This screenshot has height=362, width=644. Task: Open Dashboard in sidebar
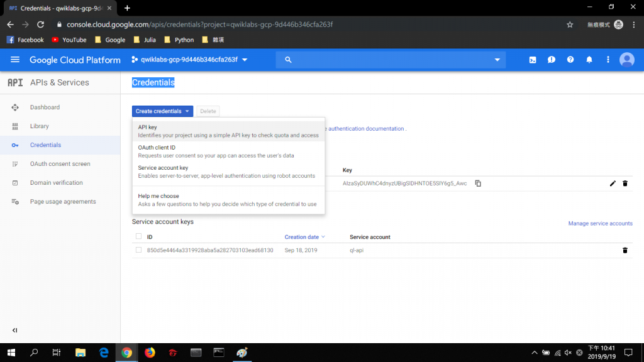click(60, 107)
